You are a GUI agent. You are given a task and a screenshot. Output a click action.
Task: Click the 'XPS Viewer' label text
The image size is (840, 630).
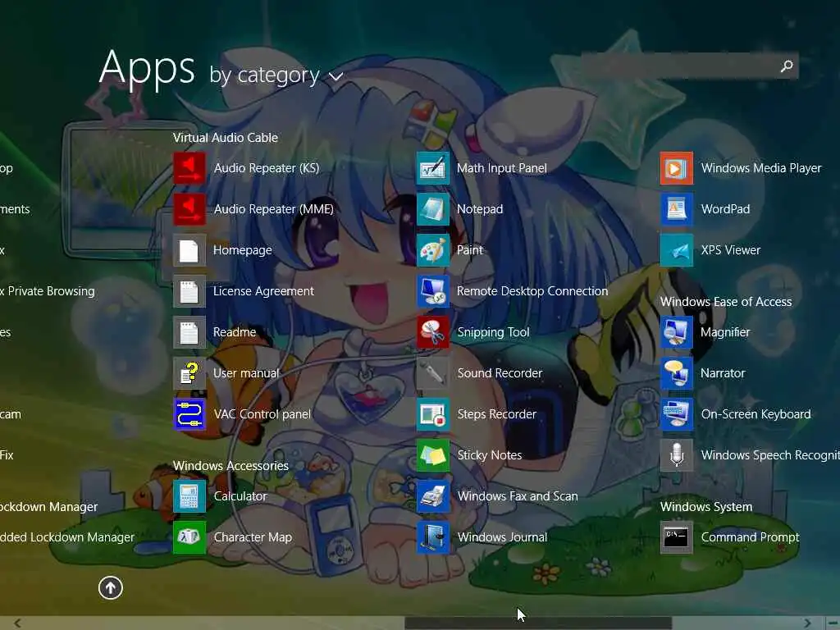coord(731,250)
